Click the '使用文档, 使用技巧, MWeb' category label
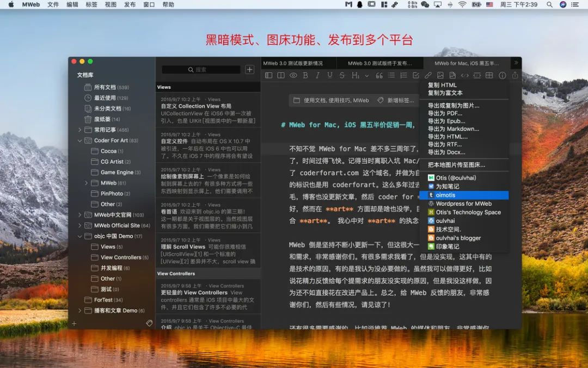Screen dimensions: 588x368 tap(336, 100)
